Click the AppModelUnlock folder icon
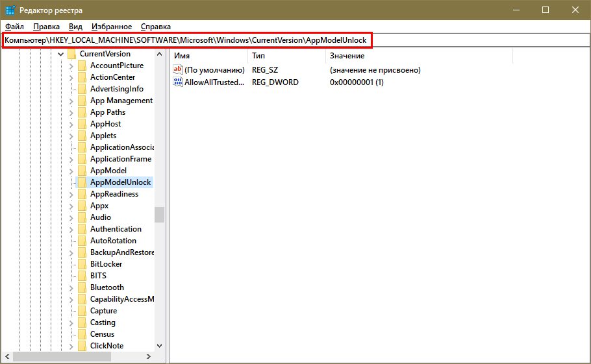This screenshot has height=364, width=591. 82,182
